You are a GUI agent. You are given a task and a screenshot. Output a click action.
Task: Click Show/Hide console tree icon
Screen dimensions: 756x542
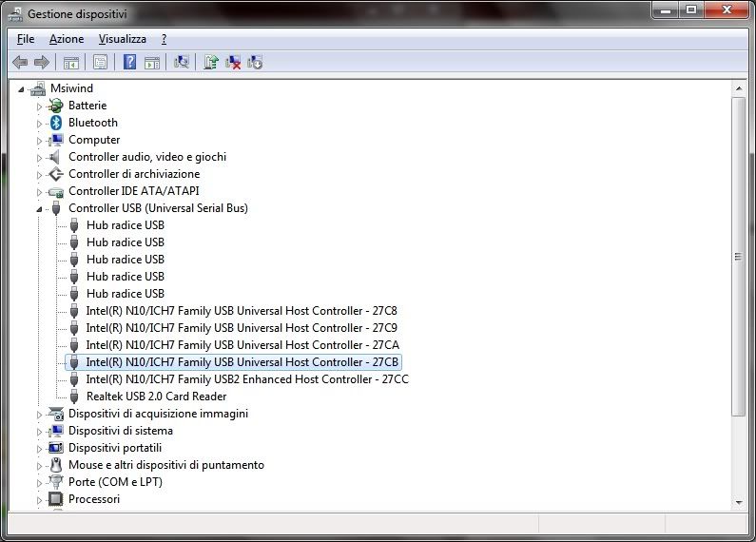pos(70,63)
